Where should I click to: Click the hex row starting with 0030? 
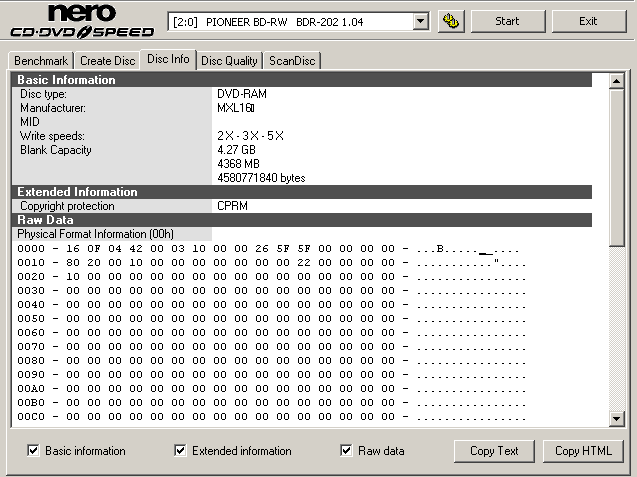(271, 291)
